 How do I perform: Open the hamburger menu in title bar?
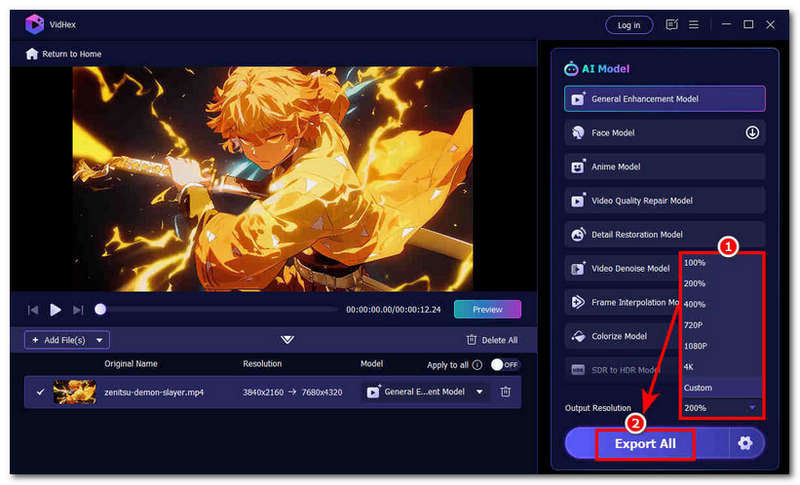pyautogui.click(x=697, y=25)
